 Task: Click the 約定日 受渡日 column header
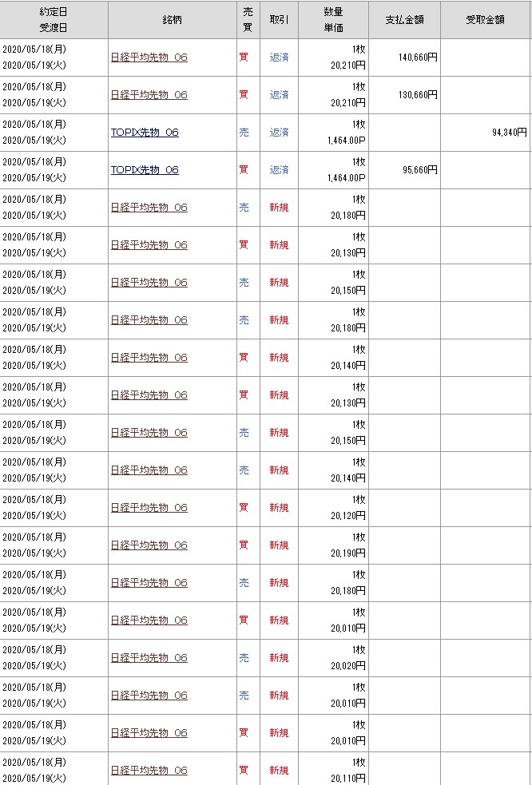(x=54, y=19)
